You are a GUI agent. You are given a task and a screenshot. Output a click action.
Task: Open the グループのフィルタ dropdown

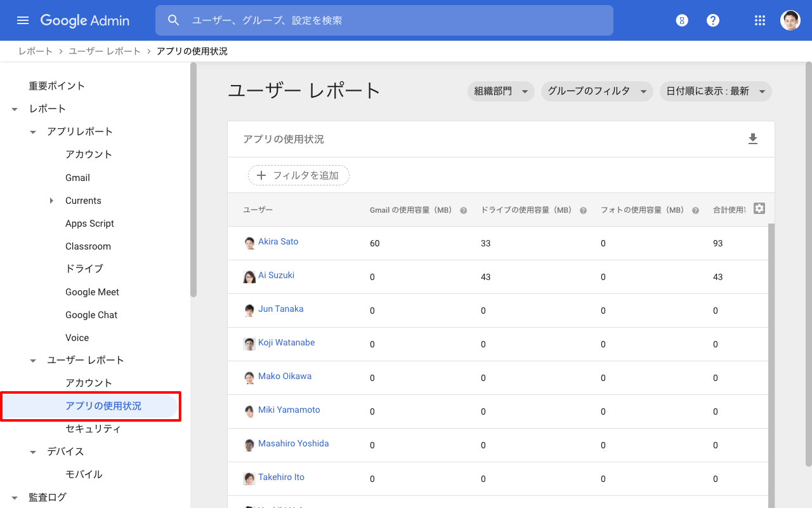[x=596, y=91]
